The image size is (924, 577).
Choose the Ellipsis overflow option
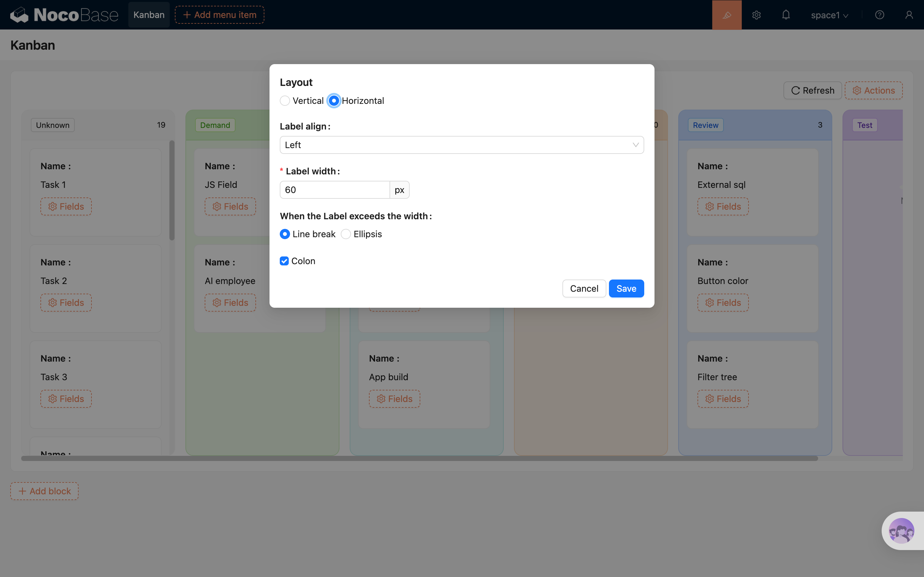[x=346, y=234]
